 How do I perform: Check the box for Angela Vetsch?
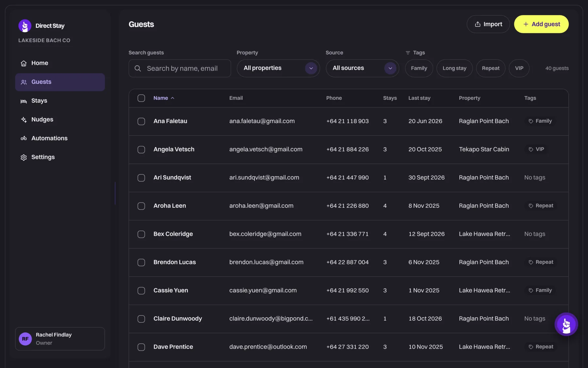click(141, 149)
